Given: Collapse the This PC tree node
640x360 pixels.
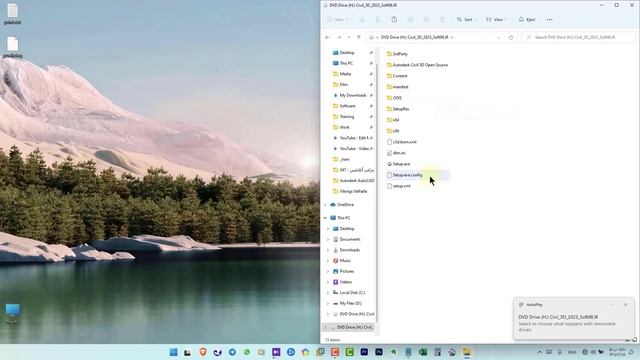Looking at the screenshot, I should click(326, 218).
